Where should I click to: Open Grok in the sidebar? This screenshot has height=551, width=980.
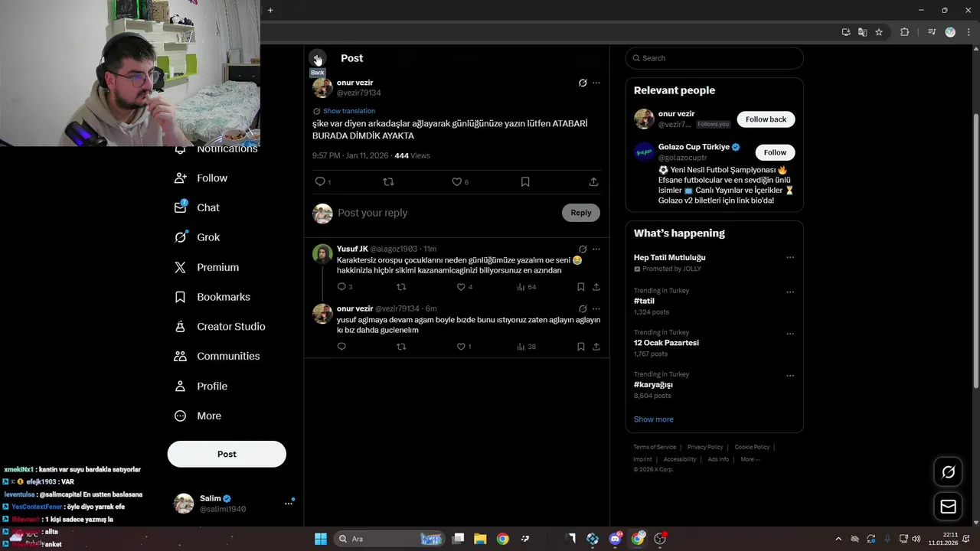(198, 237)
